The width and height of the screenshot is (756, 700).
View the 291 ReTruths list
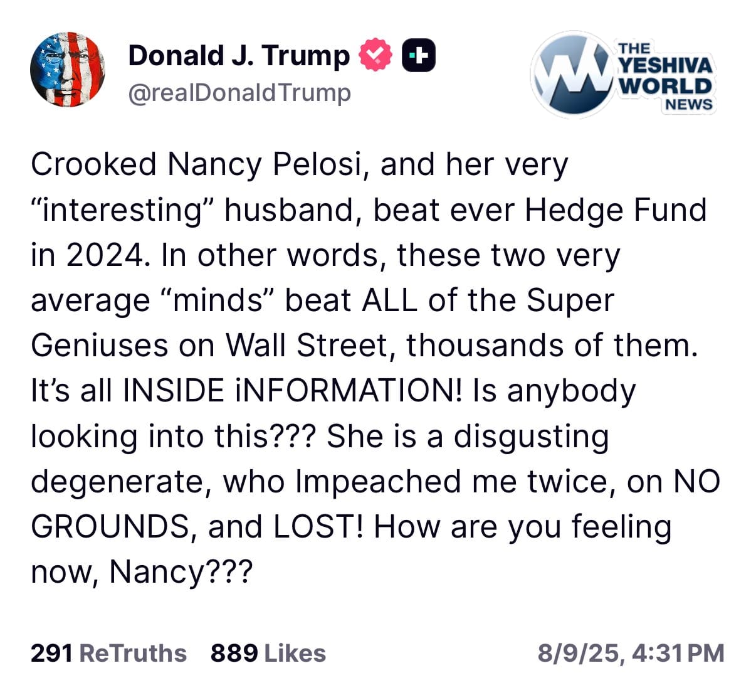[108, 653]
